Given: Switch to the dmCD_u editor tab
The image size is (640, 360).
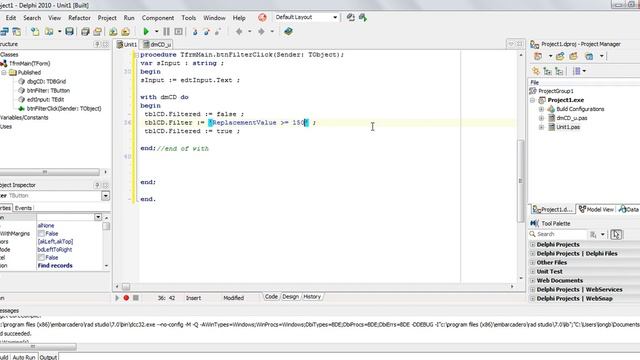Looking at the screenshot, I should [x=157, y=44].
